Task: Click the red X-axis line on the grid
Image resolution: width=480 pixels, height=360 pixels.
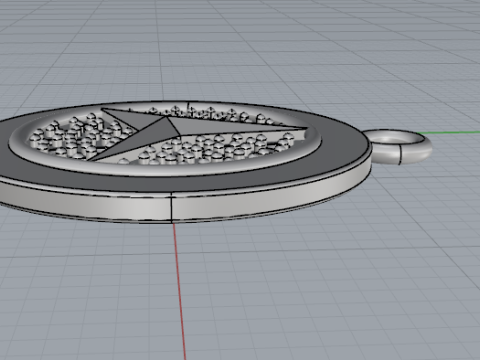Action: [180, 292]
